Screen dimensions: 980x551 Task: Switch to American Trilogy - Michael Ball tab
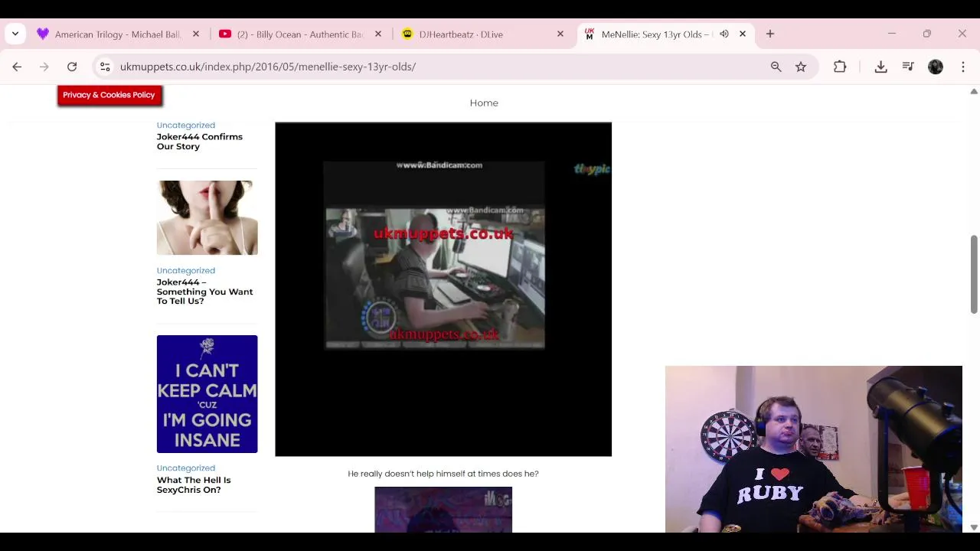click(x=118, y=34)
